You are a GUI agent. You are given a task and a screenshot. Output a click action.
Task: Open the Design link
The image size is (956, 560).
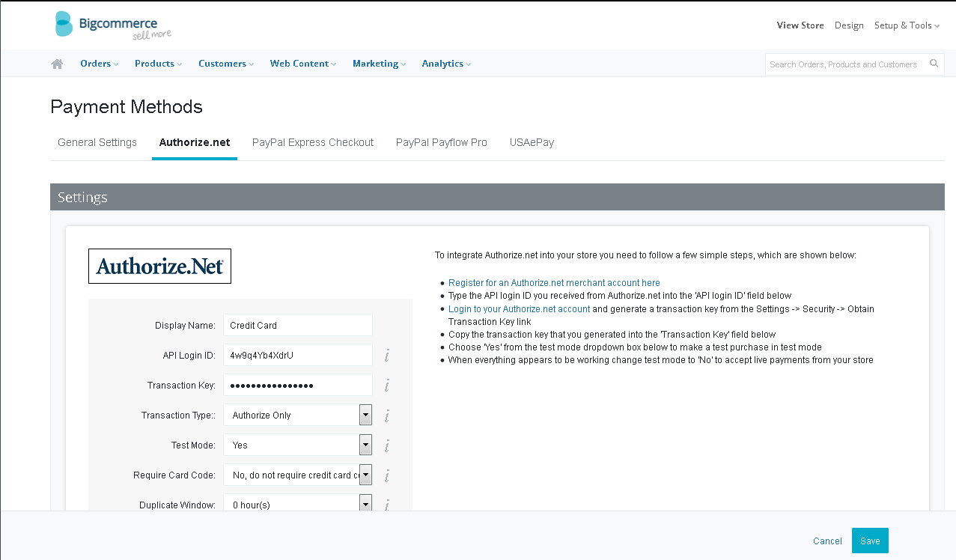point(849,25)
